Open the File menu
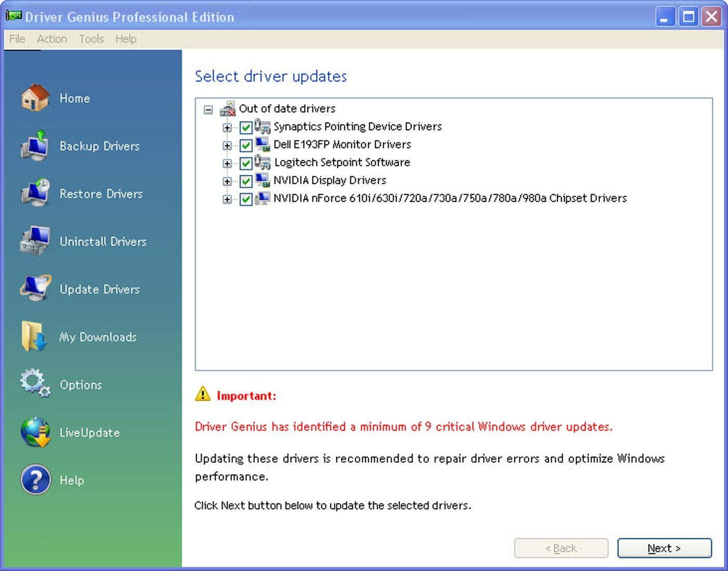728x571 pixels. click(x=17, y=39)
